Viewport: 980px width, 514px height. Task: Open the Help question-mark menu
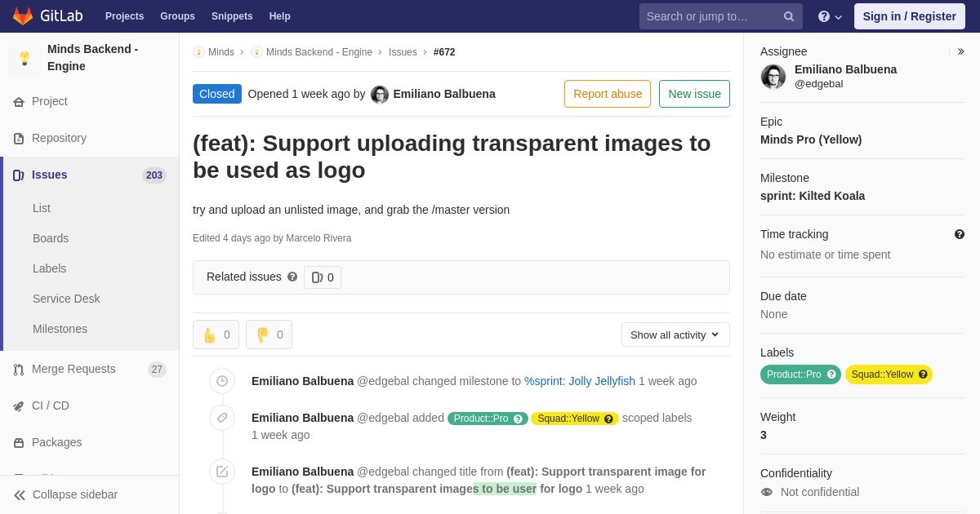pos(830,16)
